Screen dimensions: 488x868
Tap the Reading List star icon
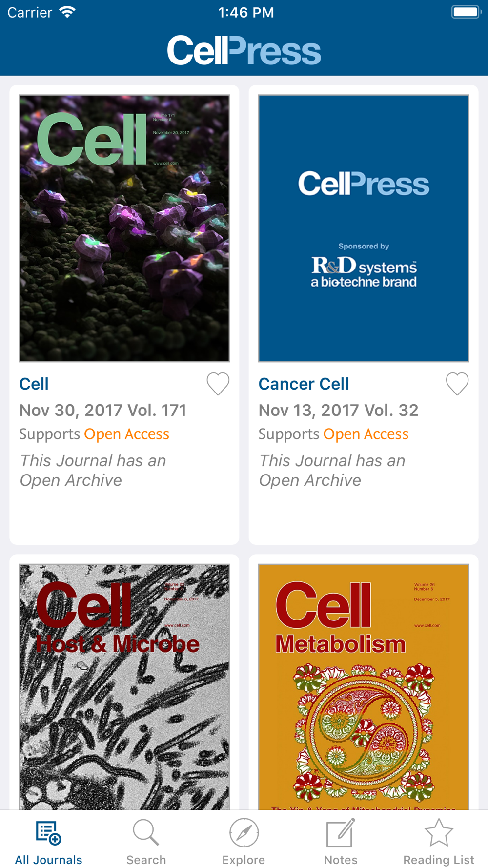(x=439, y=833)
